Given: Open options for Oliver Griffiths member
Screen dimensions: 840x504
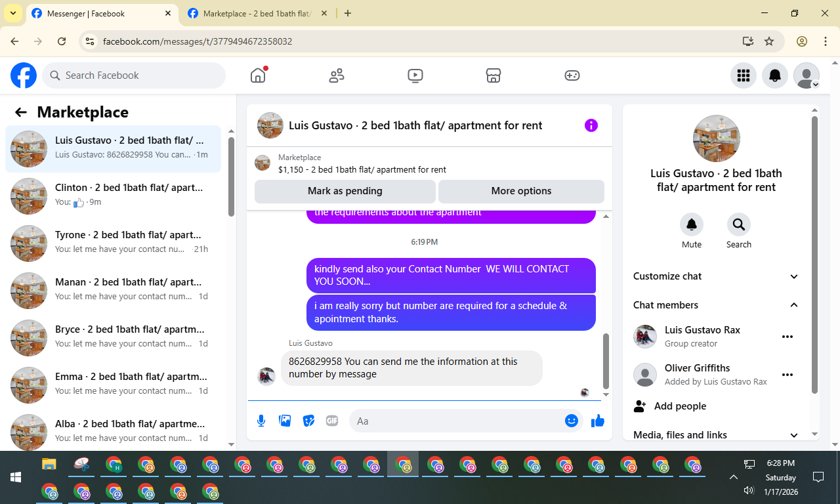Looking at the screenshot, I should tap(787, 375).
